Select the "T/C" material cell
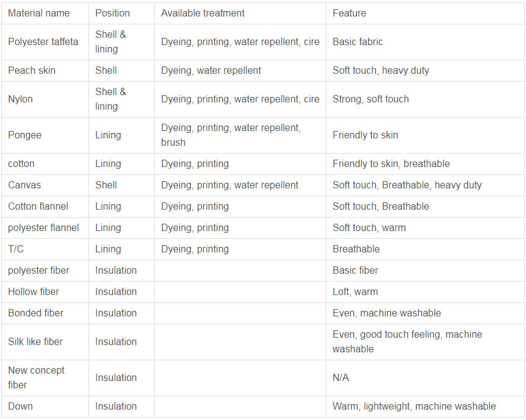This screenshot has height=420, width=526. tap(16, 249)
